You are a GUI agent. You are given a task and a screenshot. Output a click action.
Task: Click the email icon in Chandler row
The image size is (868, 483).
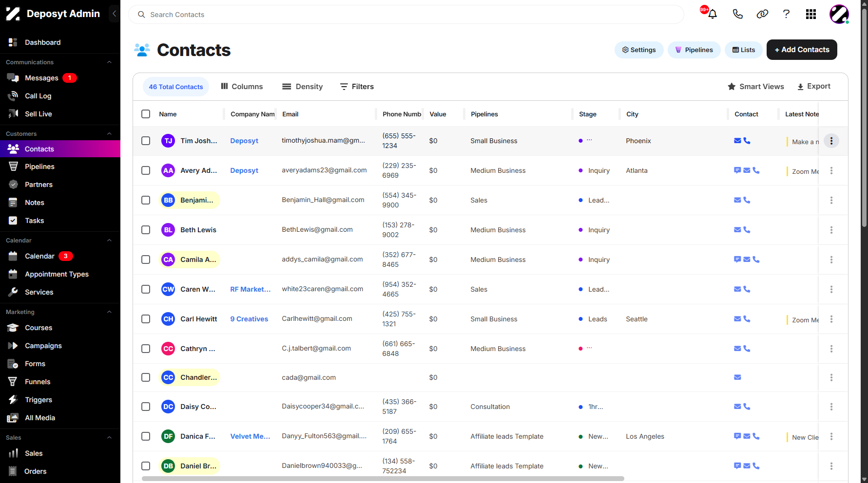pos(737,377)
